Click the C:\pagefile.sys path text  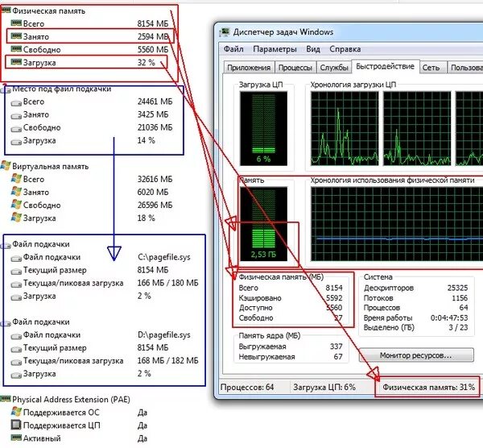[x=164, y=257]
